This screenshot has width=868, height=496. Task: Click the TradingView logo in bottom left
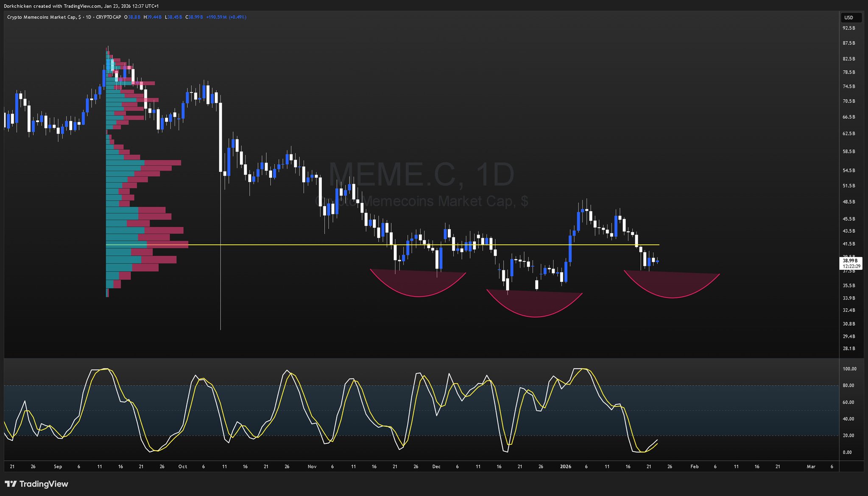click(36, 484)
